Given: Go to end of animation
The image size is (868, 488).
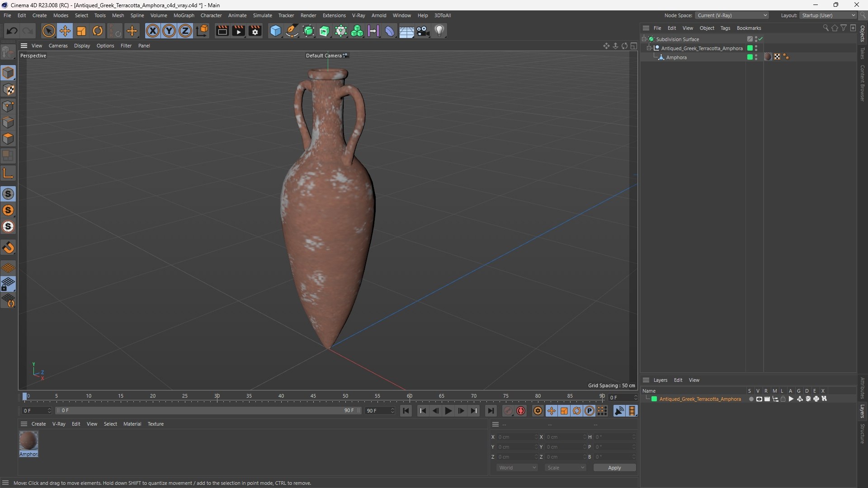Looking at the screenshot, I should click(491, 411).
